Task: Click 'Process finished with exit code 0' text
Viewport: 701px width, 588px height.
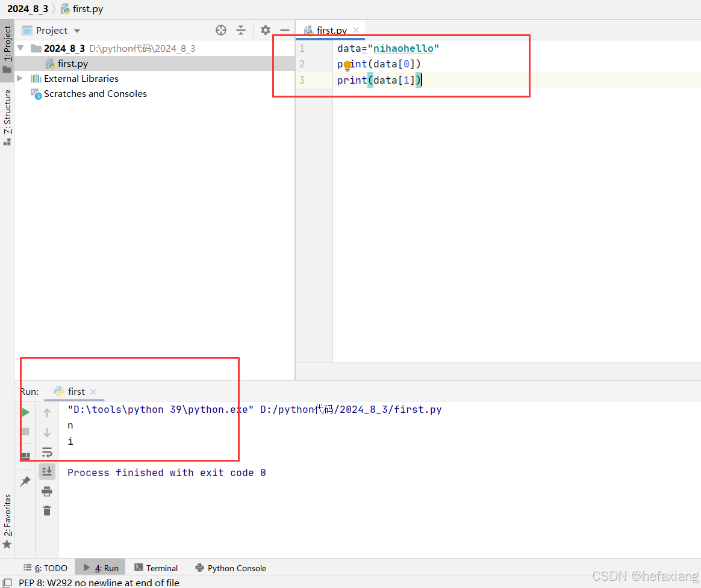Action: pyautogui.click(x=167, y=472)
